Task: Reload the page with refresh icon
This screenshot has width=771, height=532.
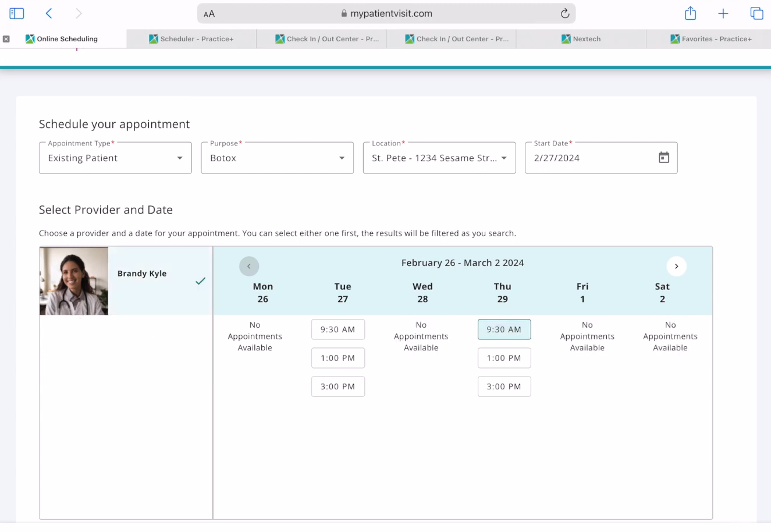Action: 564,13
